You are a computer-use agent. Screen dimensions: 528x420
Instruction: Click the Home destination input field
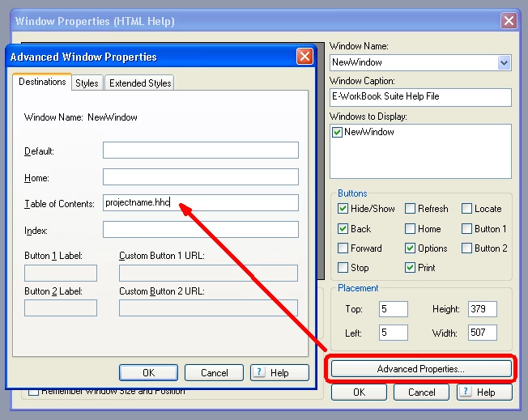coord(201,176)
